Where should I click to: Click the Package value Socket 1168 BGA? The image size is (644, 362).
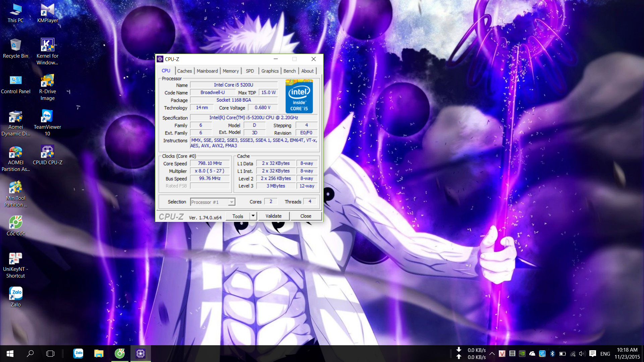pos(234,100)
